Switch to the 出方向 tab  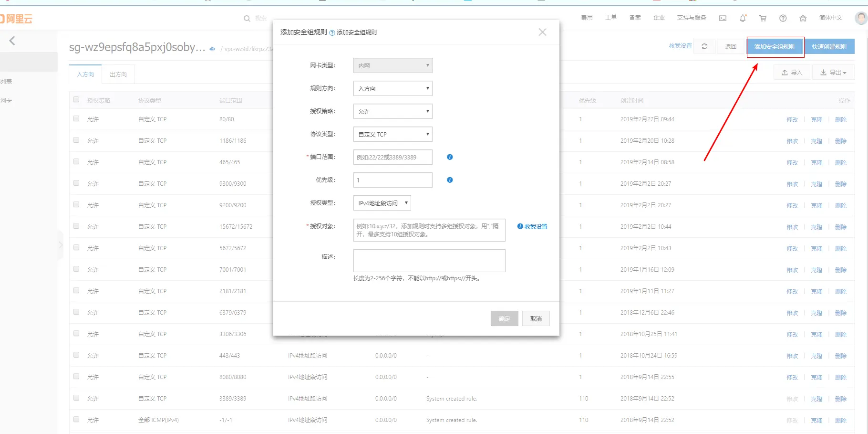coord(118,74)
